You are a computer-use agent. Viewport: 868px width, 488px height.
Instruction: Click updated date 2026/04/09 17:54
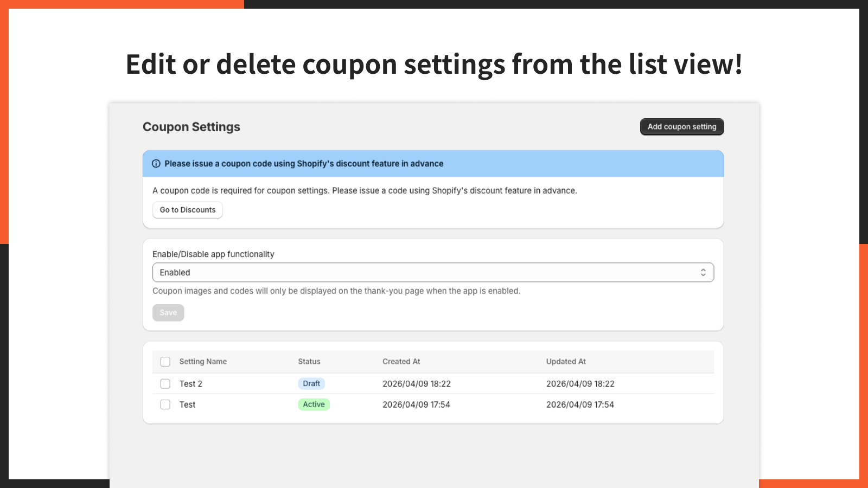coord(580,404)
